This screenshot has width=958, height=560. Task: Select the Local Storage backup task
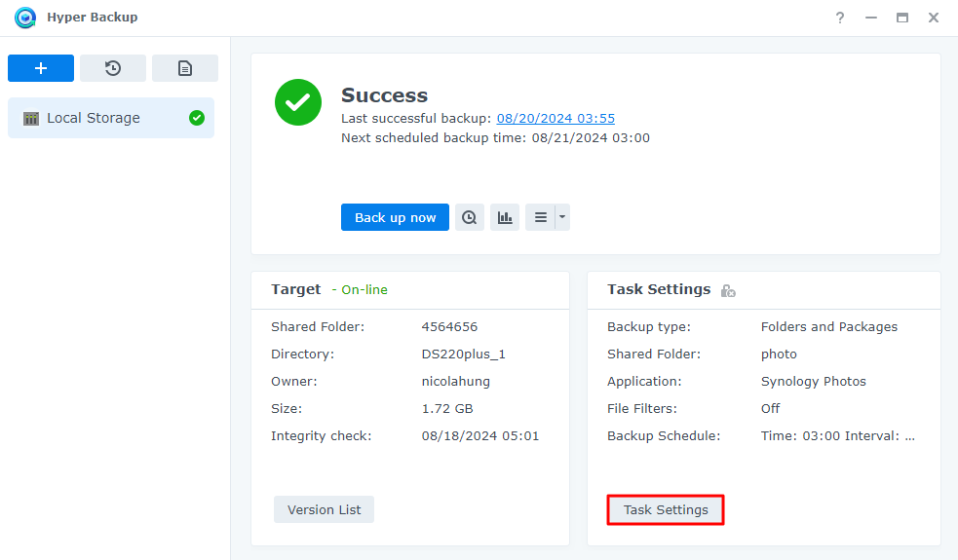tap(111, 118)
